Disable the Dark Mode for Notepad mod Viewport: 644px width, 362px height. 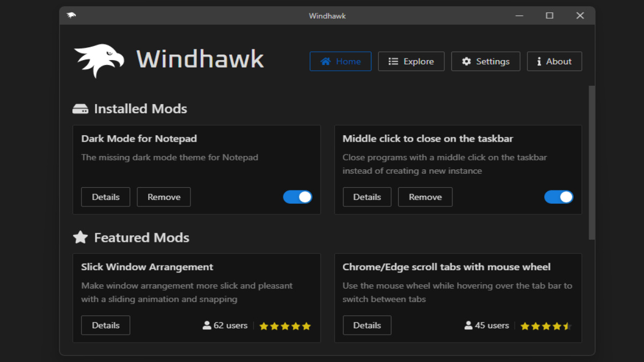pos(297,197)
